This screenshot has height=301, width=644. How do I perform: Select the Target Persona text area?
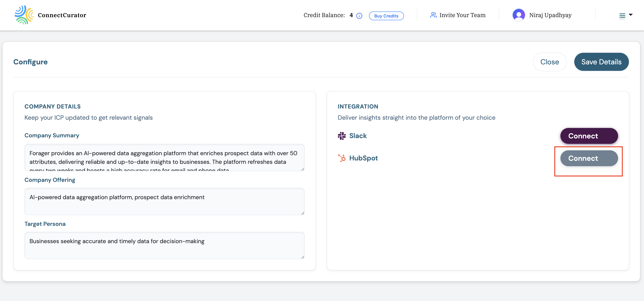[x=164, y=245]
